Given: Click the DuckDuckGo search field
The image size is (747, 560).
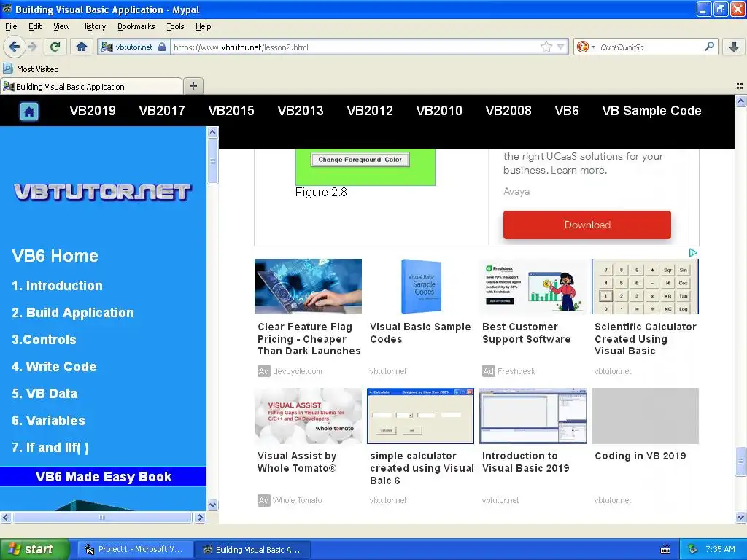Looking at the screenshot, I should tap(650, 47).
